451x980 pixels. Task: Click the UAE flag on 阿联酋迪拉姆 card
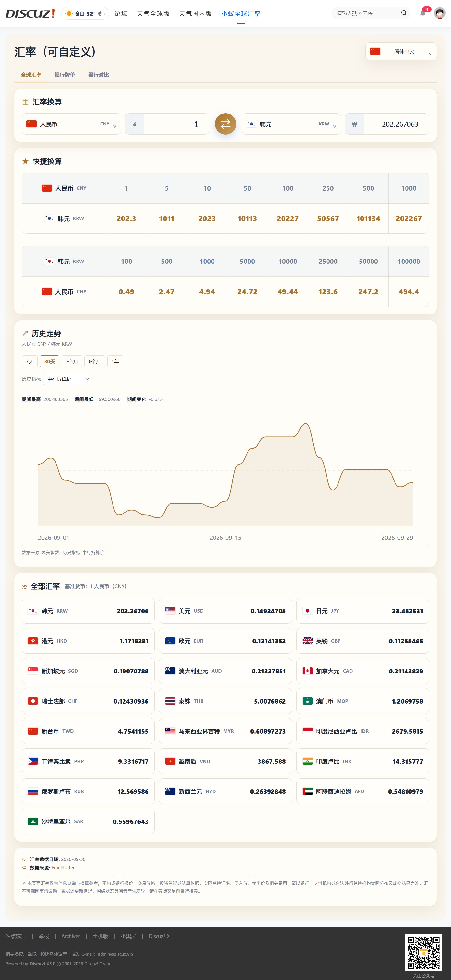click(307, 791)
